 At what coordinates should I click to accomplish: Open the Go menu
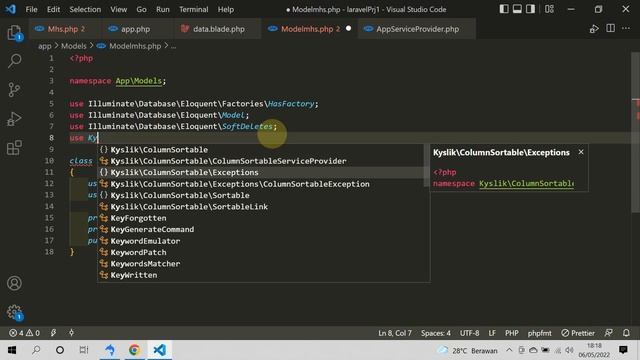click(x=141, y=9)
